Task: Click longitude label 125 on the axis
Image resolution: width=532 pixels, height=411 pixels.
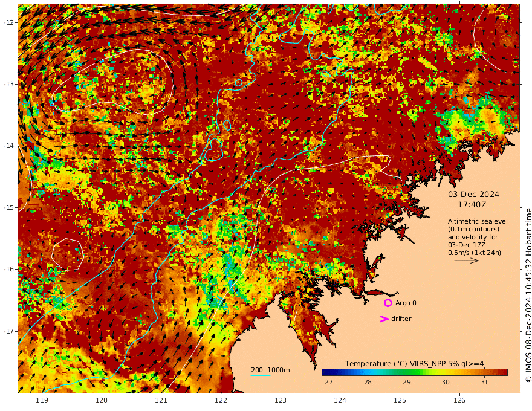Action: (400, 400)
